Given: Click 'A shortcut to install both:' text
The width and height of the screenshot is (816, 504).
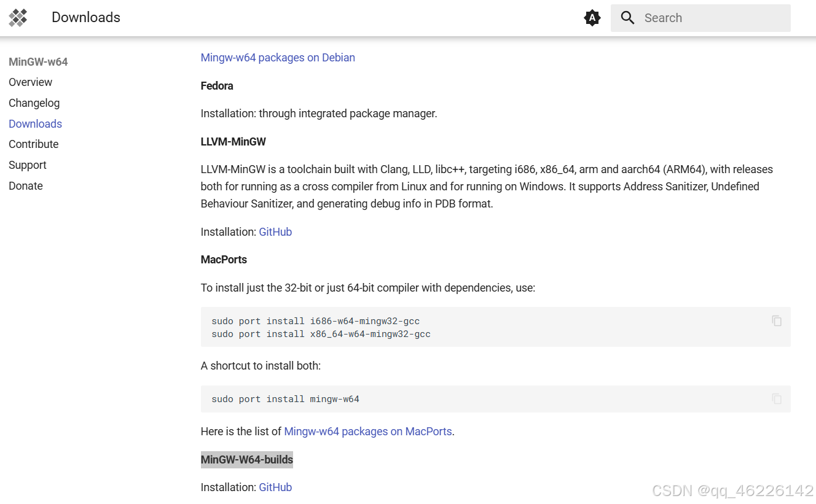Looking at the screenshot, I should (x=261, y=366).
